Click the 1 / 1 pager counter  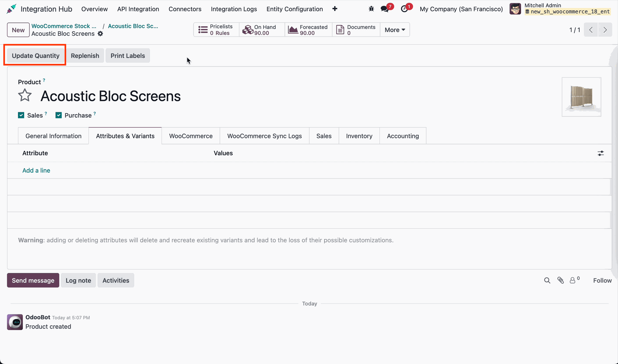click(x=575, y=30)
